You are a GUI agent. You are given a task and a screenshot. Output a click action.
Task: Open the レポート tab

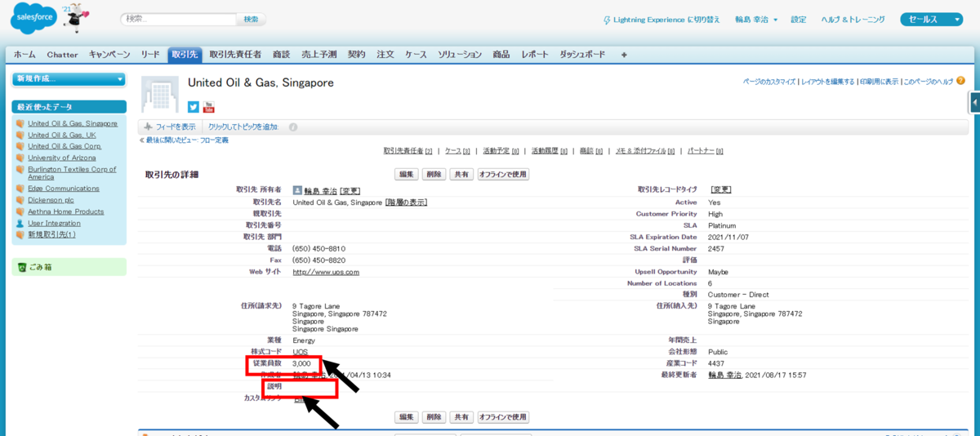[535, 55]
